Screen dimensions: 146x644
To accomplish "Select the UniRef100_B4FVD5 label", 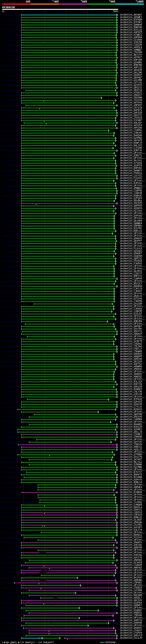I will coord(131,60).
